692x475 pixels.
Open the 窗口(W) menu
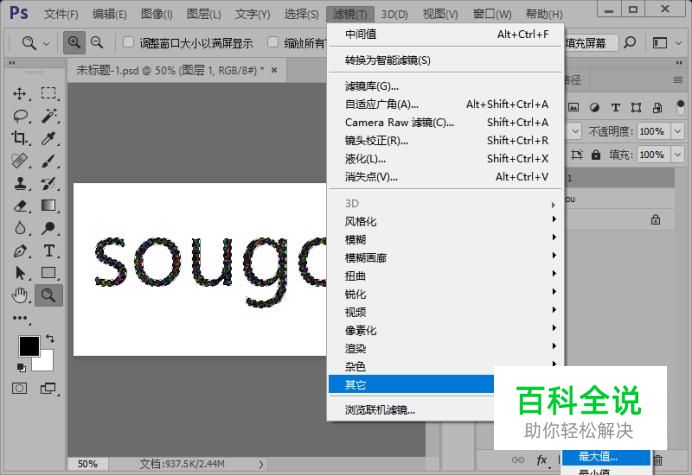click(x=492, y=14)
